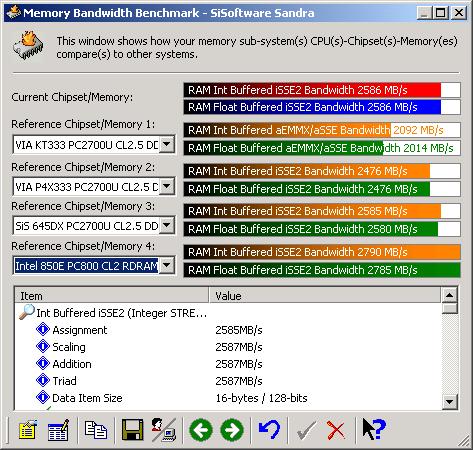Click the grey checkmark OK icon

point(306,430)
